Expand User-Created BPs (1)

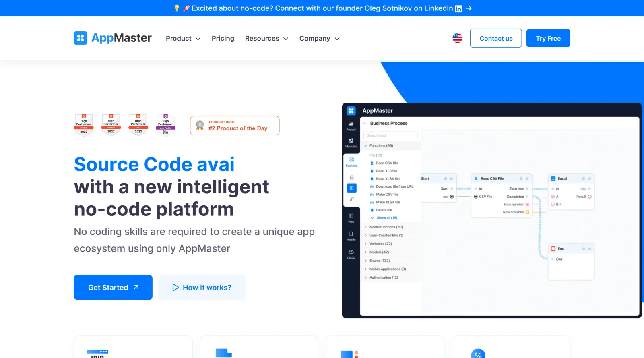(391, 235)
